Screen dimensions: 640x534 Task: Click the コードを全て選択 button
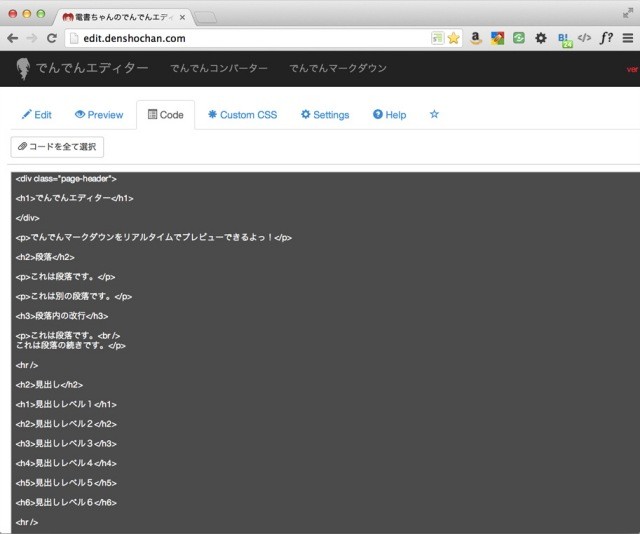click(57, 147)
